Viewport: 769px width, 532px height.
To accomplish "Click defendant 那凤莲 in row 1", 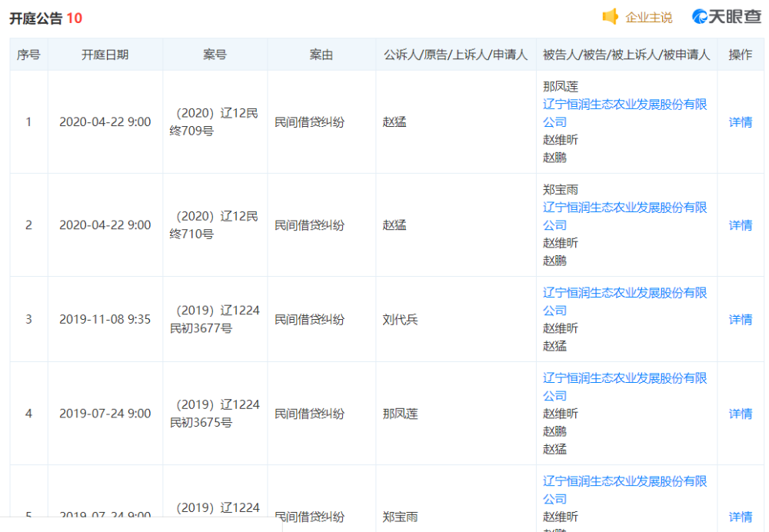I will tap(561, 87).
